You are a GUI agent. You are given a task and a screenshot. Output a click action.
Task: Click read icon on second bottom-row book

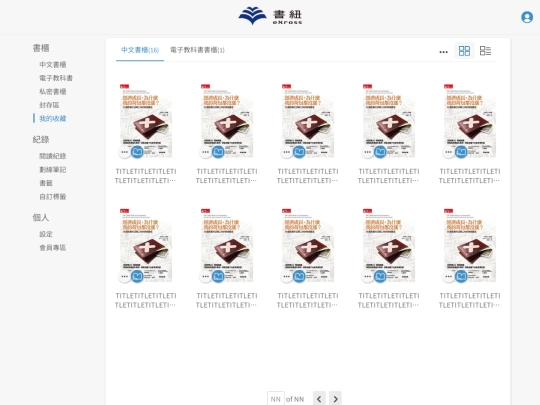tap(218, 276)
